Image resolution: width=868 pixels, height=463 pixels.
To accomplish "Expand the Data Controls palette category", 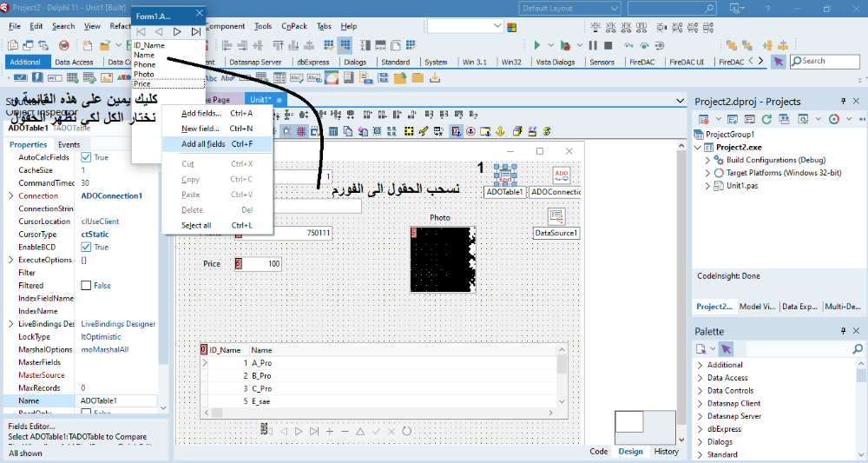I will pos(700,390).
